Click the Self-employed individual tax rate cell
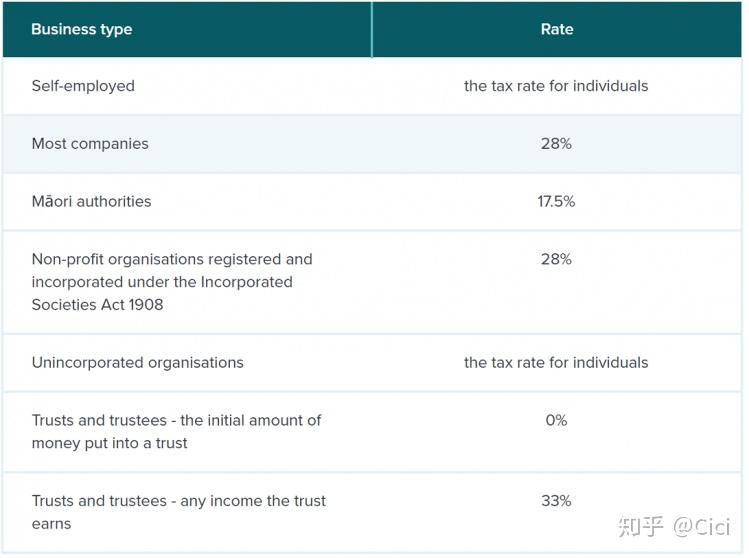The width and height of the screenshot is (749, 558). click(556, 86)
